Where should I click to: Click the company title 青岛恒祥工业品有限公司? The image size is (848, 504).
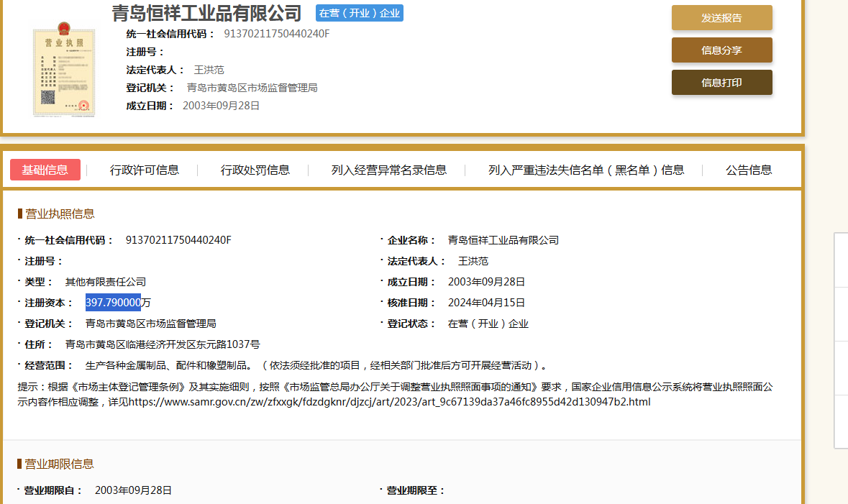(207, 13)
